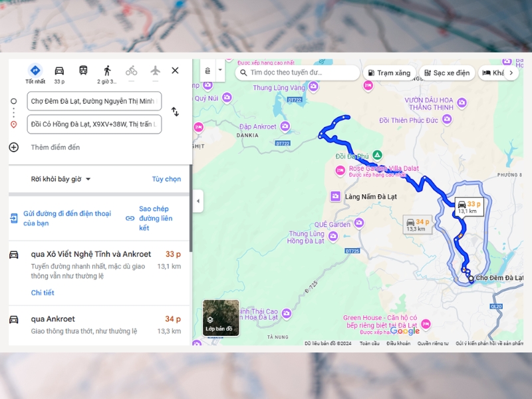Filter by EV charging 'Sạc xe điện'
Image resolution: width=532 pixels, height=399 pixels.
[446, 73]
